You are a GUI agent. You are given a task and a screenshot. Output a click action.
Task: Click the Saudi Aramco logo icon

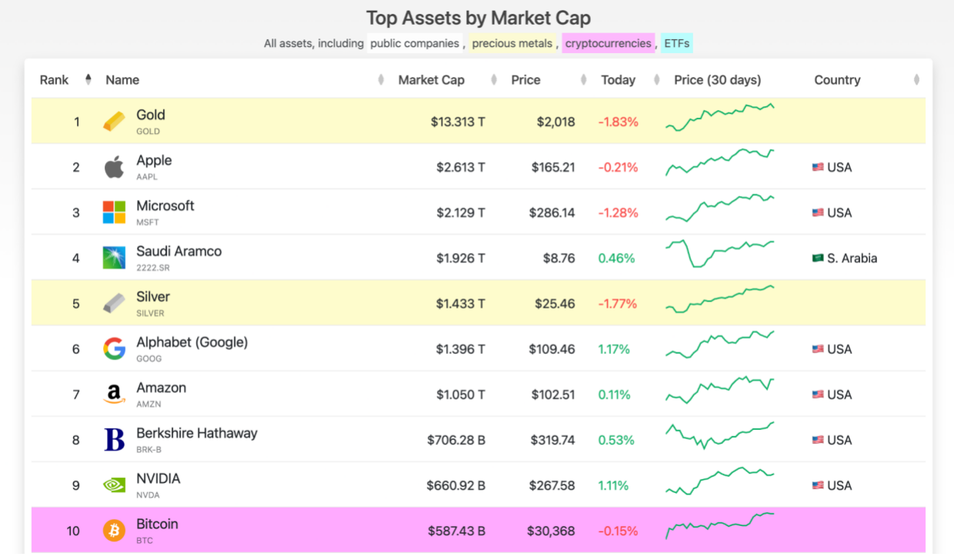click(114, 258)
